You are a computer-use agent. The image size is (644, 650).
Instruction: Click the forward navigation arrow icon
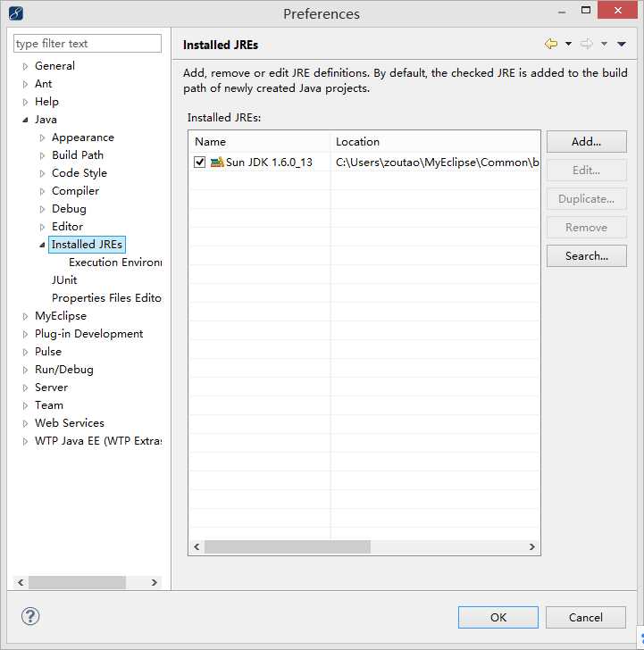[x=586, y=44]
